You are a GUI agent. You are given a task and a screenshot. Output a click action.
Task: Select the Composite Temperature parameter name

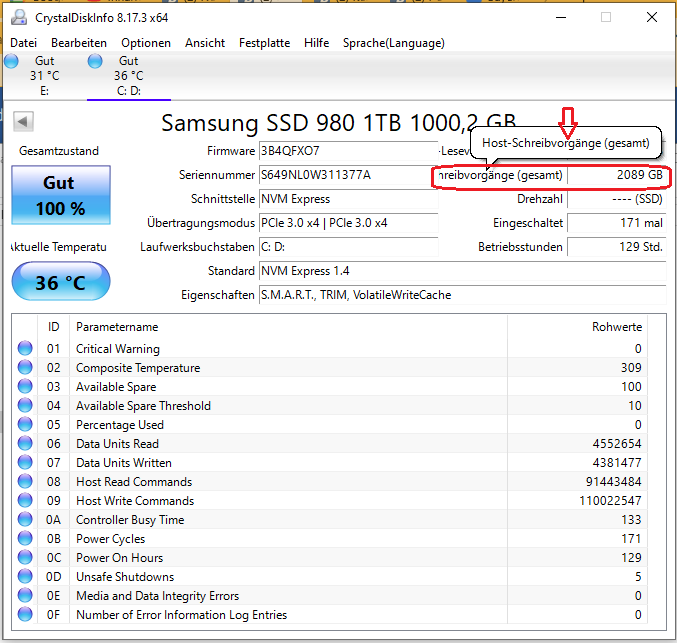click(138, 368)
